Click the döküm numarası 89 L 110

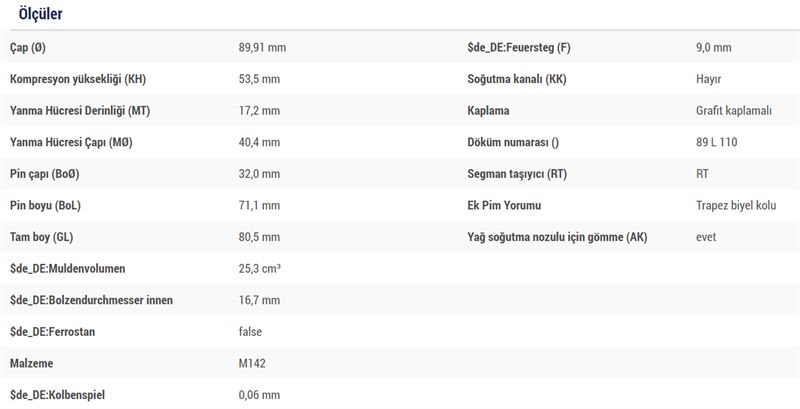716,143
